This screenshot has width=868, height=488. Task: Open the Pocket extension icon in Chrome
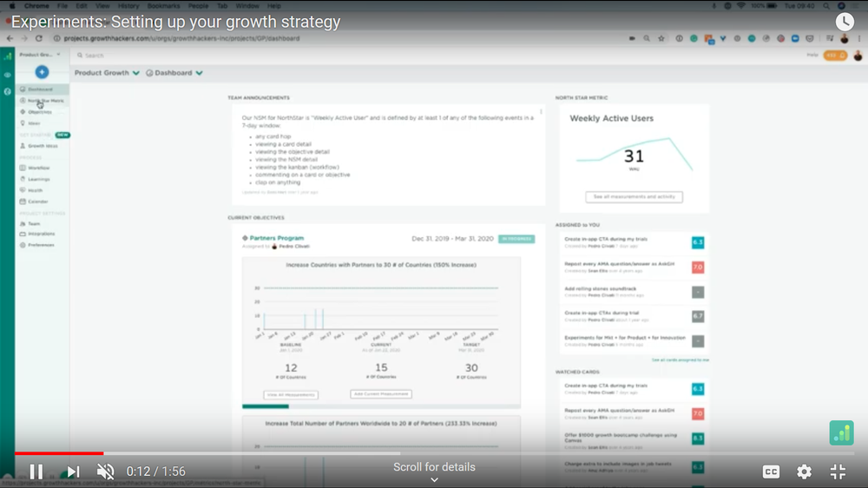[810, 38]
